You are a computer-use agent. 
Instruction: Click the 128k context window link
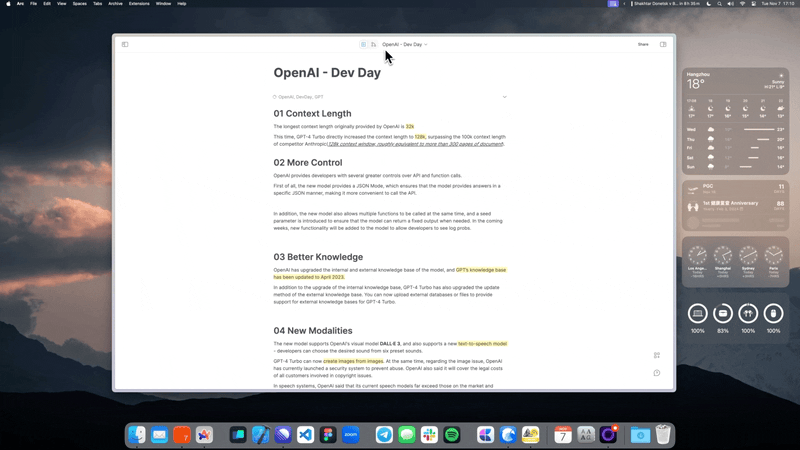point(415,144)
